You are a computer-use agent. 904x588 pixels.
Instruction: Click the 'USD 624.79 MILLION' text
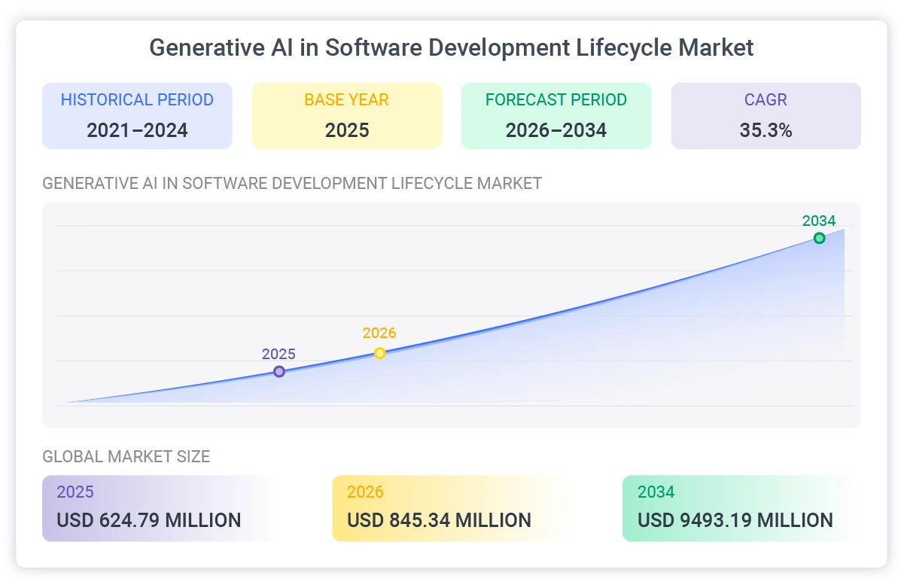tap(149, 520)
